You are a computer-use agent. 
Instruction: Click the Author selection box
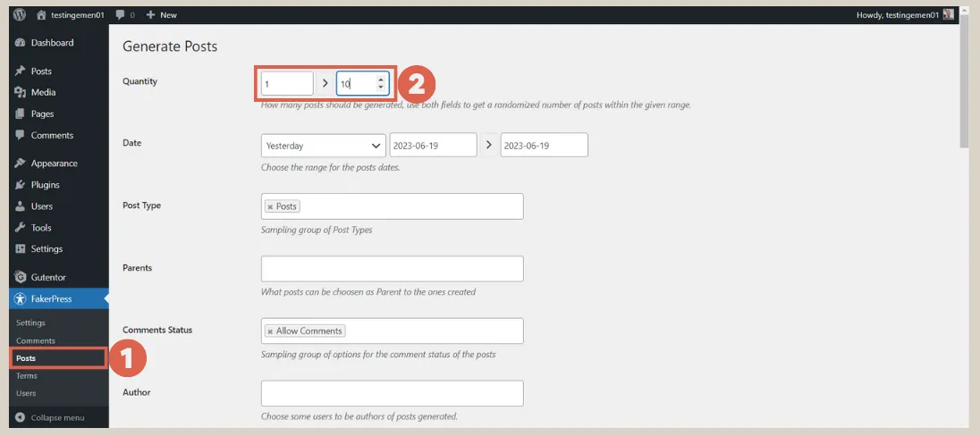pos(392,393)
